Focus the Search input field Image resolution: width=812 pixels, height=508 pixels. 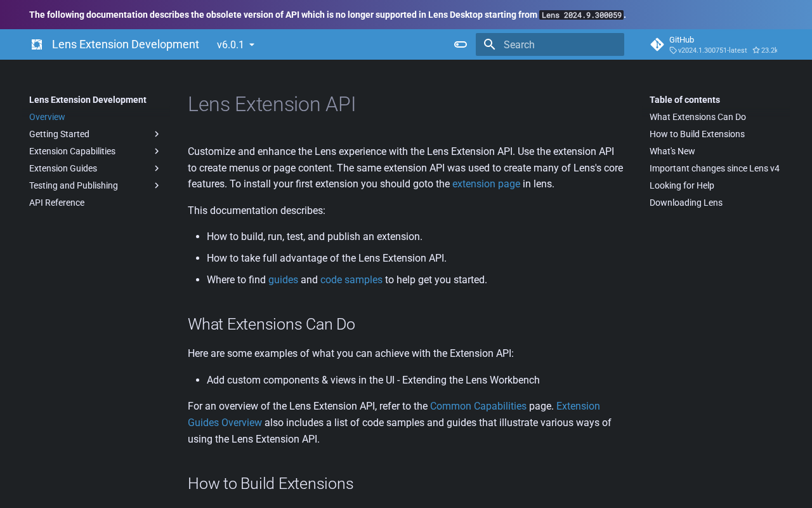(x=558, y=44)
